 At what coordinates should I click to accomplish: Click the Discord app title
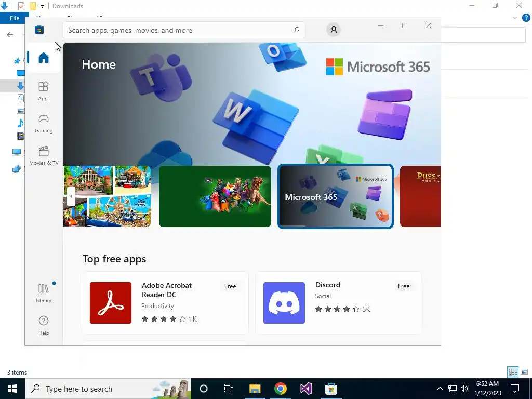[327, 285]
